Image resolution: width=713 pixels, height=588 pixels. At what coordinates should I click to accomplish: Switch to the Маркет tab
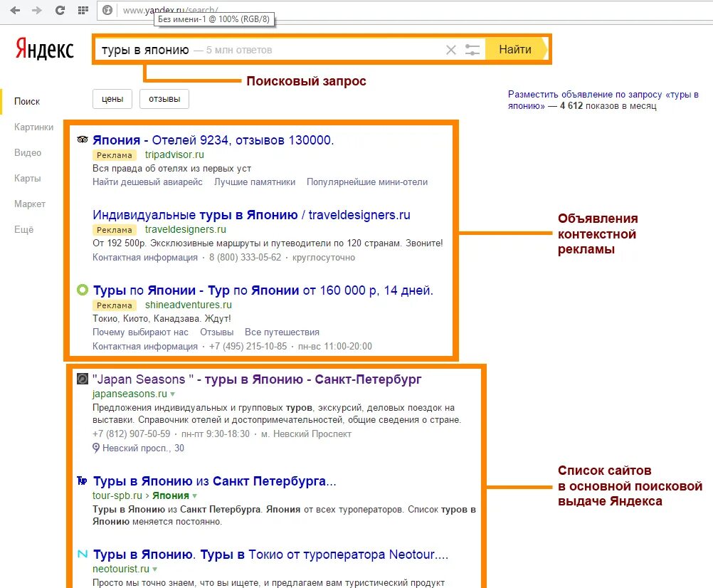[x=30, y=204]
